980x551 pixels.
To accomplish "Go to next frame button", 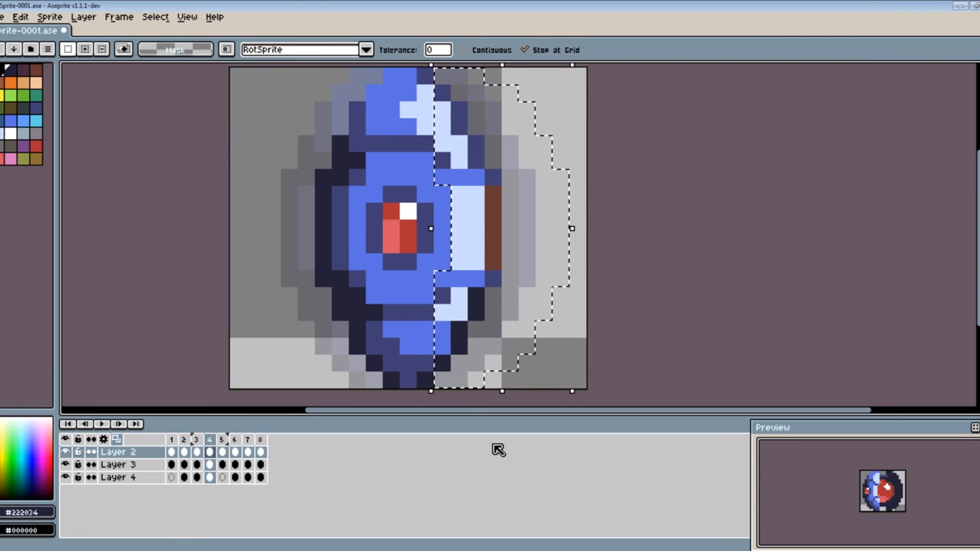I will point(118,424).
